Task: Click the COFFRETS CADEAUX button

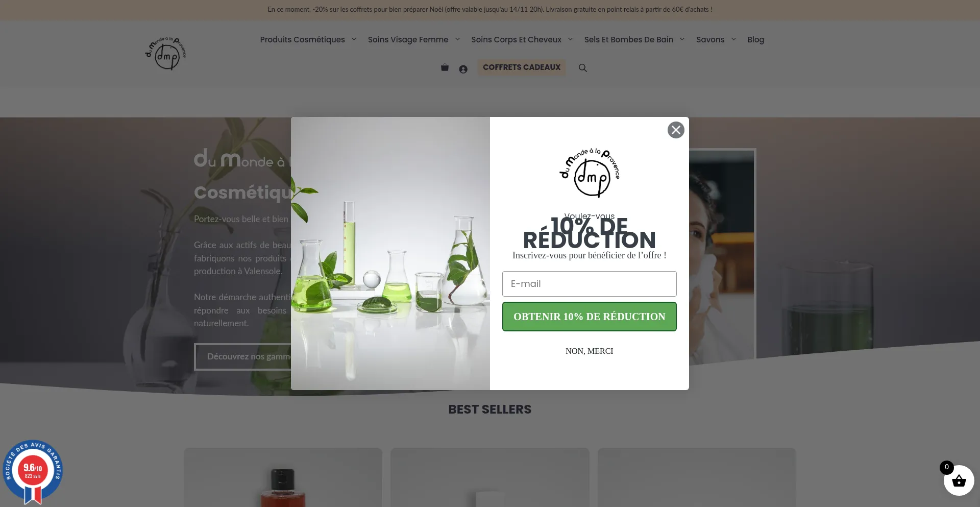Action: click(x=522, y=67)
